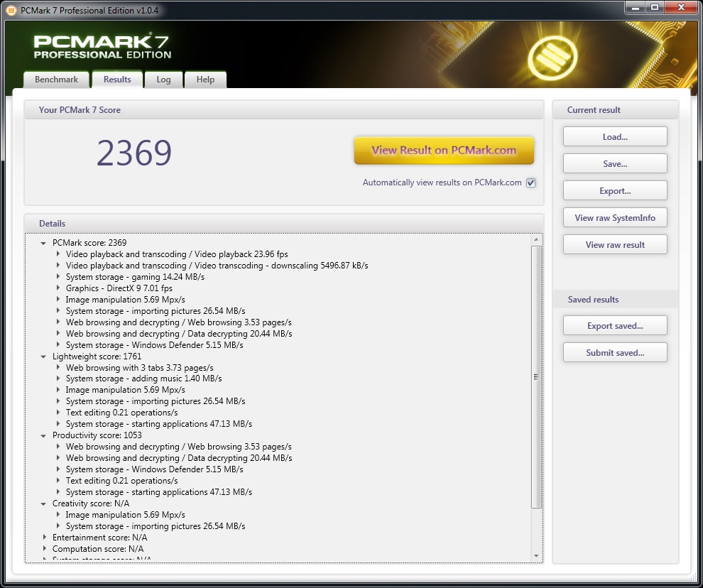Image resolution: width=703 pixels, height=588 pixels.
Task: Expand Web browsing with 3 tabs item
Action: tap(58, 367)
